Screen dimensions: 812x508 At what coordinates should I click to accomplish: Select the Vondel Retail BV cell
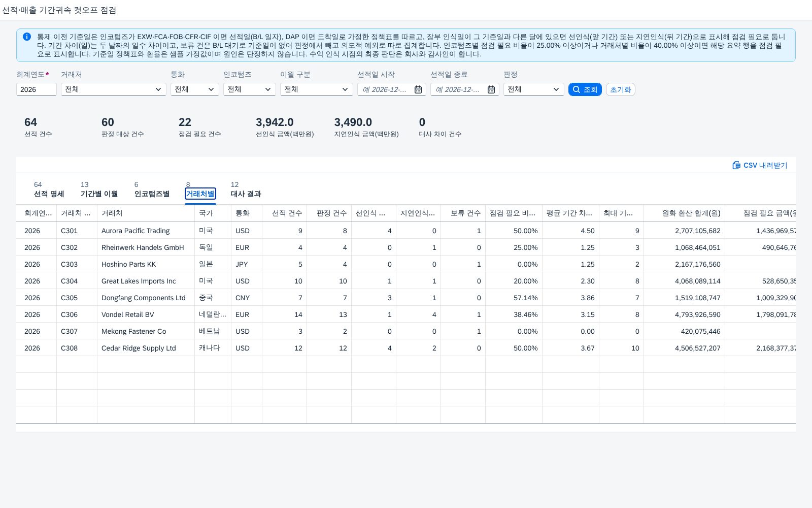pyautogui.click(x=146, y=314)
